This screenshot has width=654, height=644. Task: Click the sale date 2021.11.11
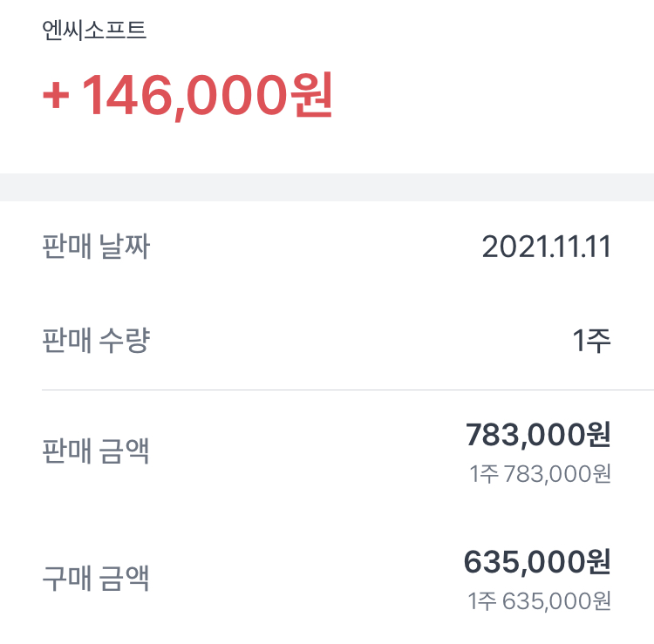(x=546, y=247)
